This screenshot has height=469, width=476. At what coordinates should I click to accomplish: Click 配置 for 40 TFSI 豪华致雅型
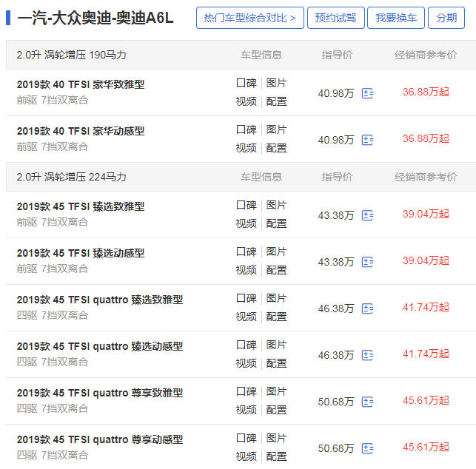coord(276,101)
